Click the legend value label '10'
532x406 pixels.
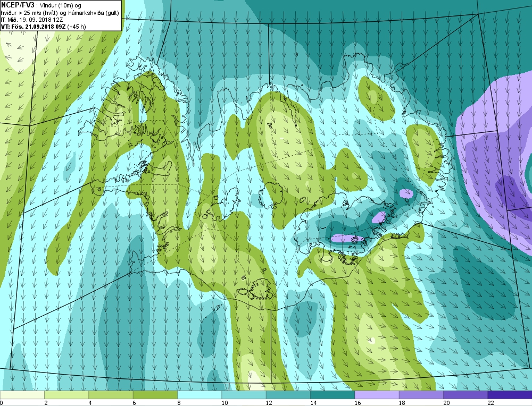225,403
